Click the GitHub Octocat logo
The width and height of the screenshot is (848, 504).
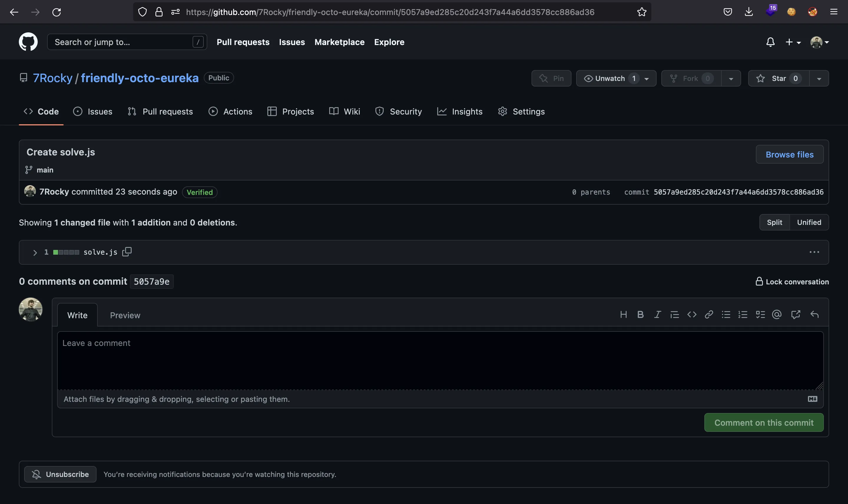(28, 42)
